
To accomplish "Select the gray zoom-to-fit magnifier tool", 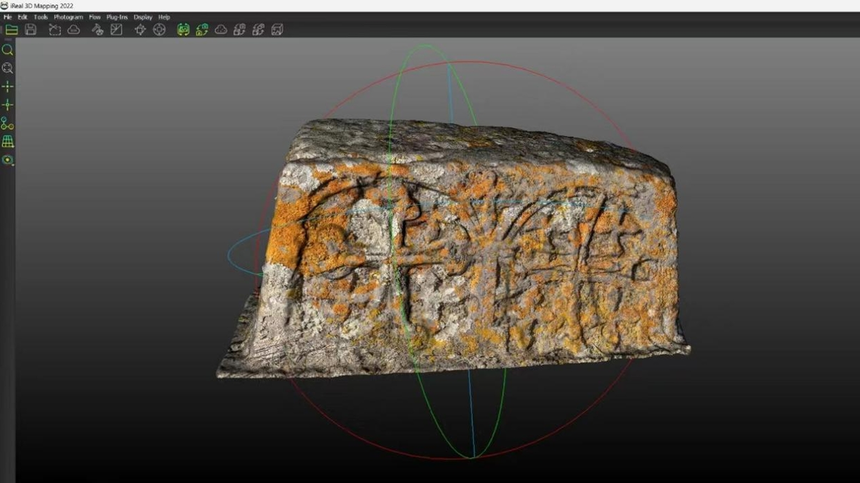I will [x=8, y=68].
